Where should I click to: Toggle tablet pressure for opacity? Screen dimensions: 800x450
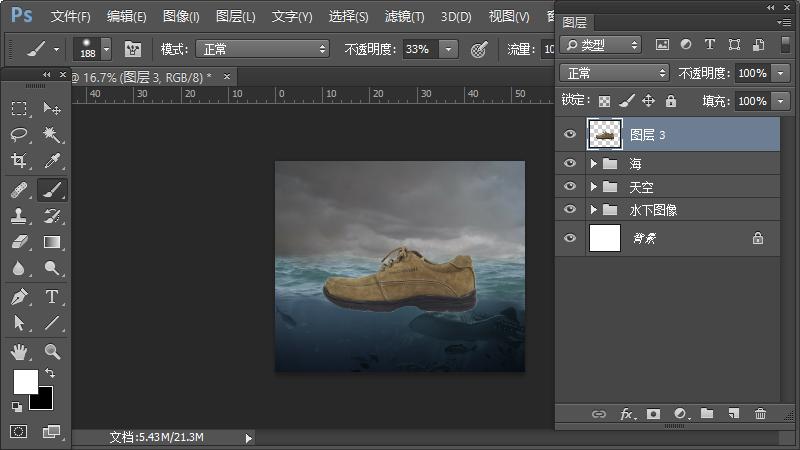coord(479,49)
